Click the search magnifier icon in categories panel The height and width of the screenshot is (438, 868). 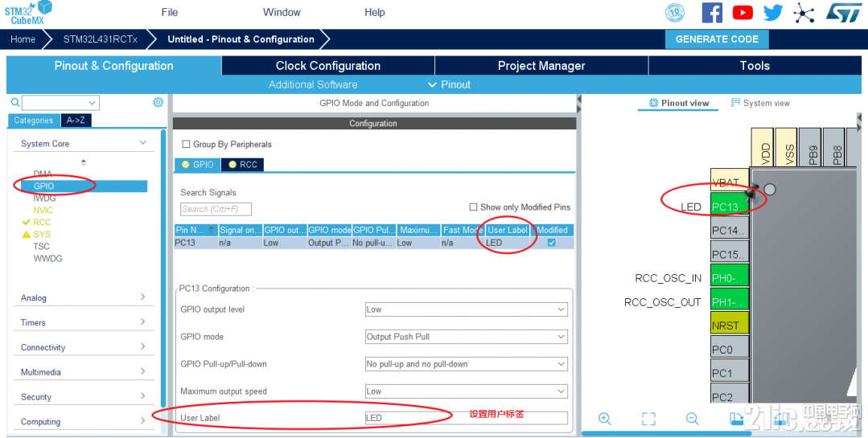[15, 102]
